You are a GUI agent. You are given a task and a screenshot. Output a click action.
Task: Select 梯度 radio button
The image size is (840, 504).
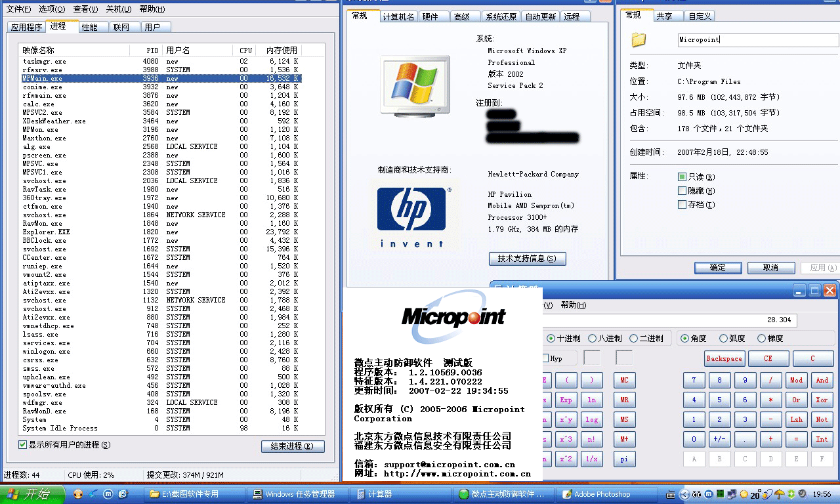[761, 339]
